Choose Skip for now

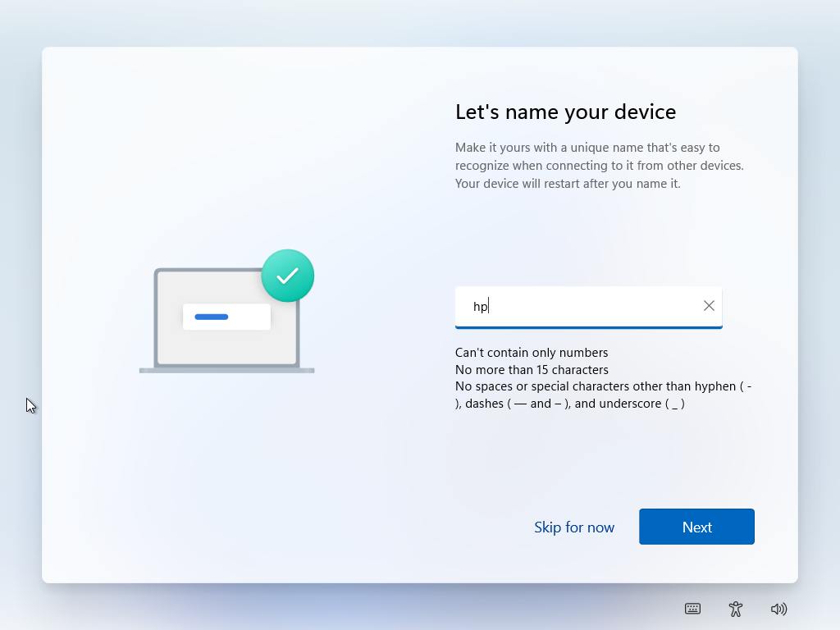(x=573, y=527)
